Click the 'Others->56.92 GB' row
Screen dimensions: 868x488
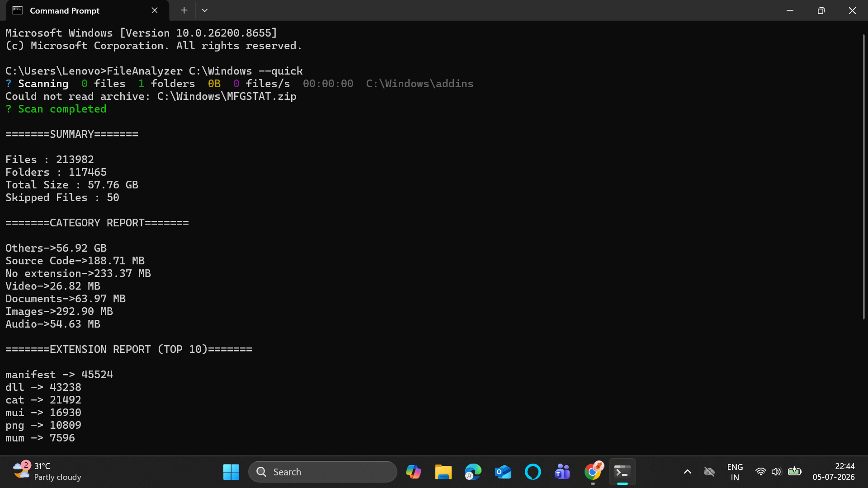(x=56, y=248)
